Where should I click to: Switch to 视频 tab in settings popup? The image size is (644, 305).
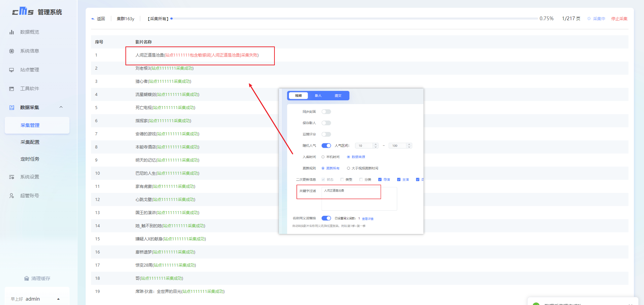coord(298,96)
